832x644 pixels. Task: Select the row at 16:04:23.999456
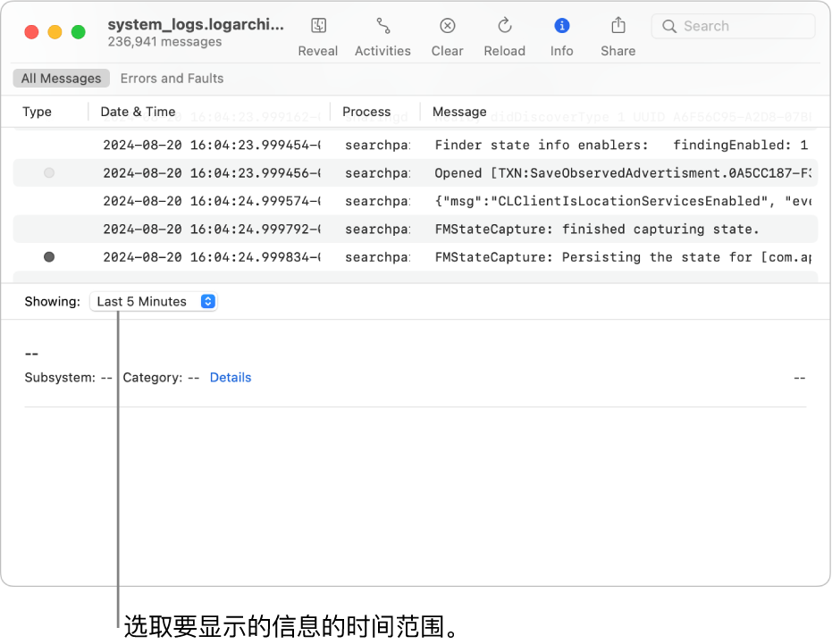[x=415, y=173]
